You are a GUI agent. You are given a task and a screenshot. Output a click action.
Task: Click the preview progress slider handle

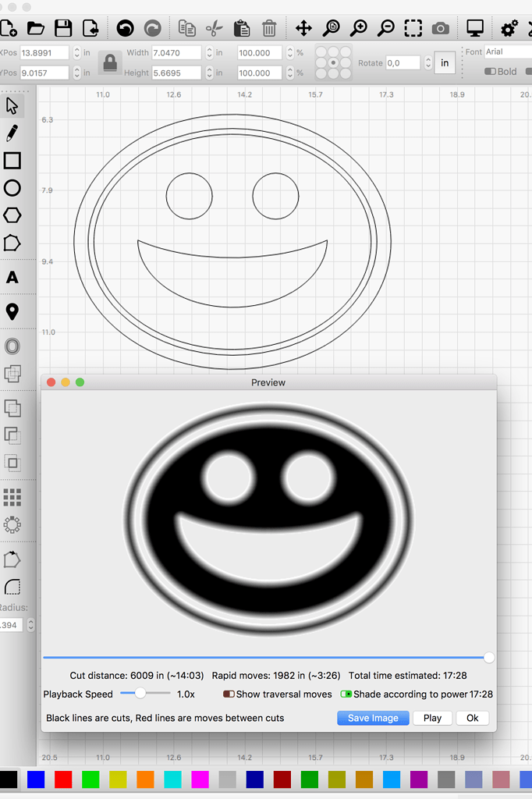tap(488, 658)
